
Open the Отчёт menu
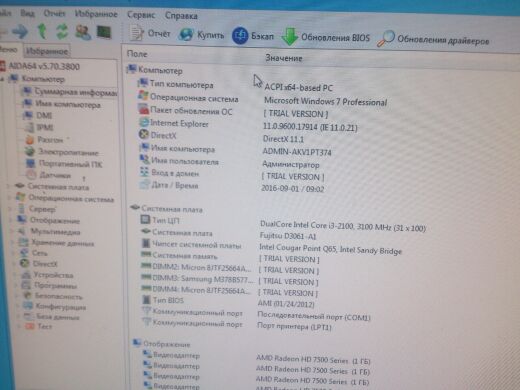(x=54, y=13)
